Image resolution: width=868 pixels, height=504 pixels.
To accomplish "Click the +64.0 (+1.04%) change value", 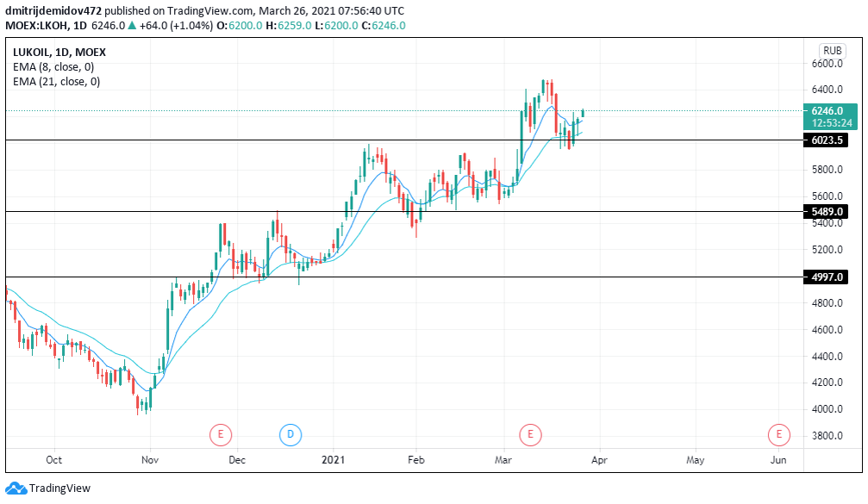I will click(176, 26).
